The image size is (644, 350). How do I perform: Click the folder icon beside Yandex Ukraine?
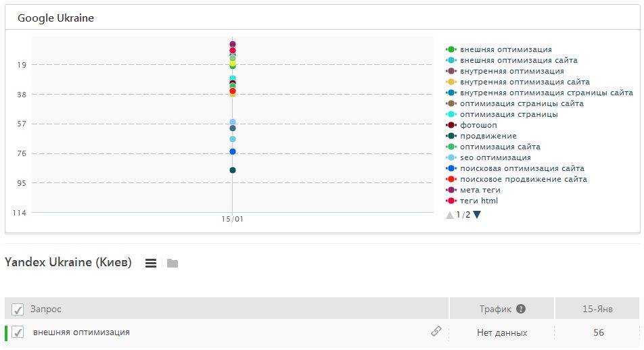pos(172,263)
